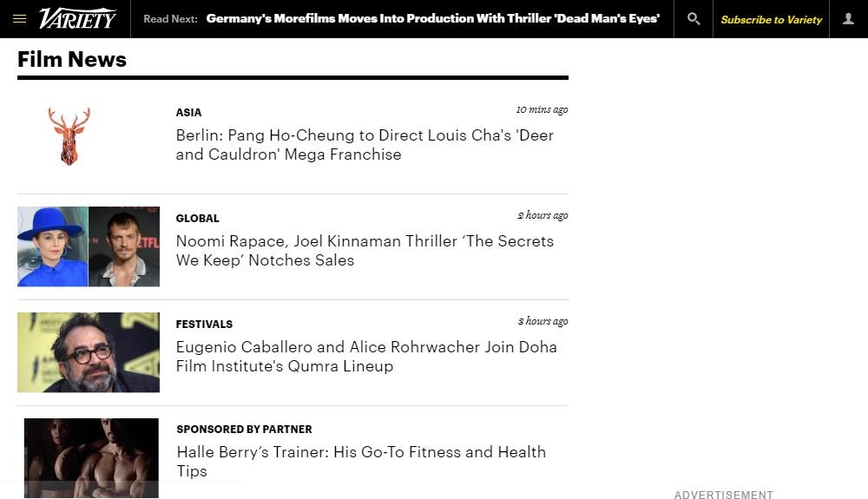Click the Eugenio Caballero thumbnail photo

pyautogui.click(x=89, y=352)
